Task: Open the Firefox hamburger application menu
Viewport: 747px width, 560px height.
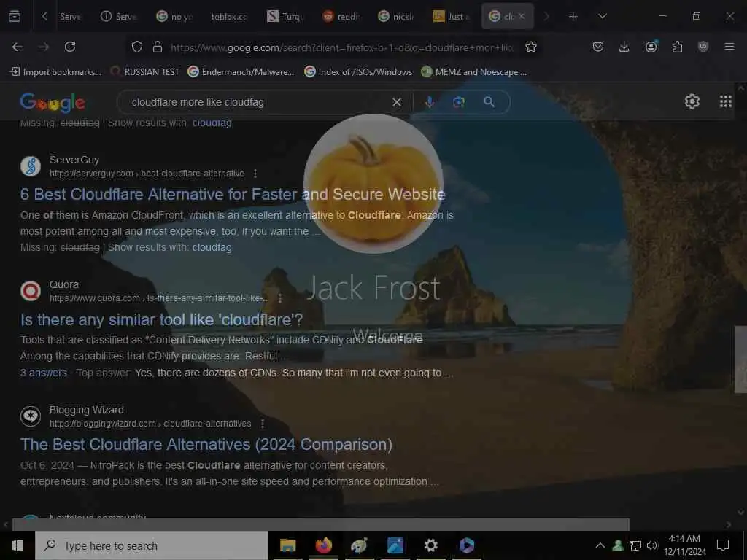Action: 729,47
